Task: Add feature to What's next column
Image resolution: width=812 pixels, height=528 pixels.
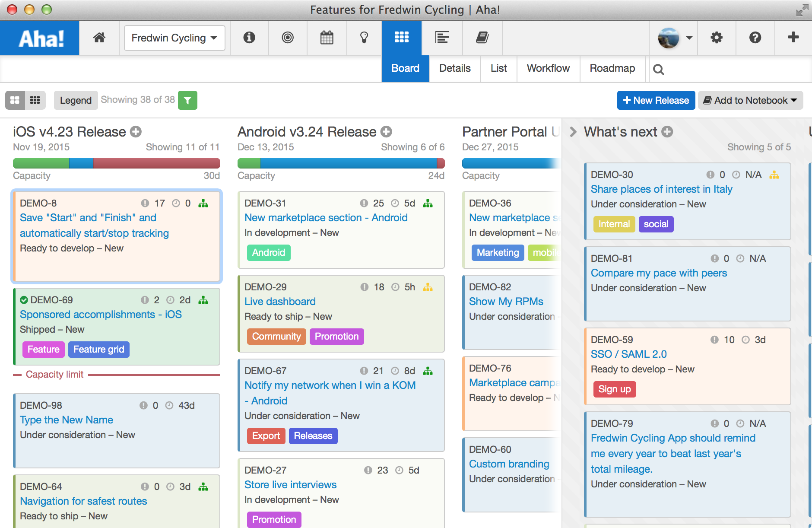Action: 667,132
